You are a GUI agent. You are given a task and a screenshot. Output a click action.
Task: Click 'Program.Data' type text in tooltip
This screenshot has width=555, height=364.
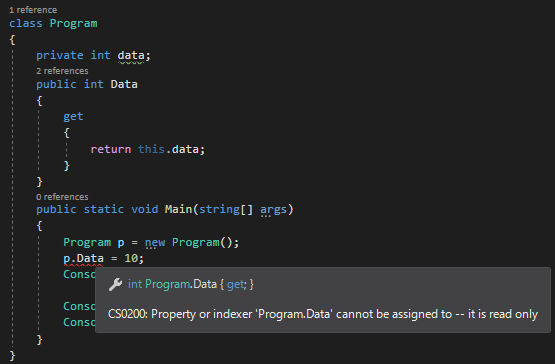pos(181,284)
